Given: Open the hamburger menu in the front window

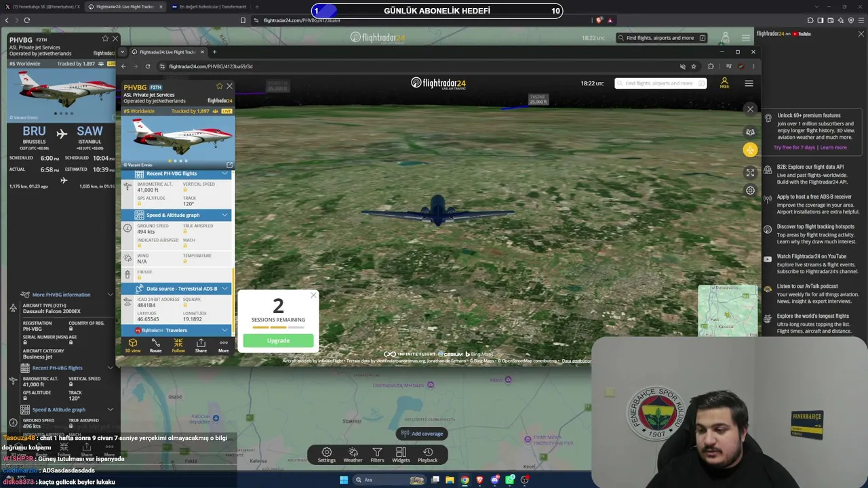Looking at the screenshot, I should pos(749,83).
